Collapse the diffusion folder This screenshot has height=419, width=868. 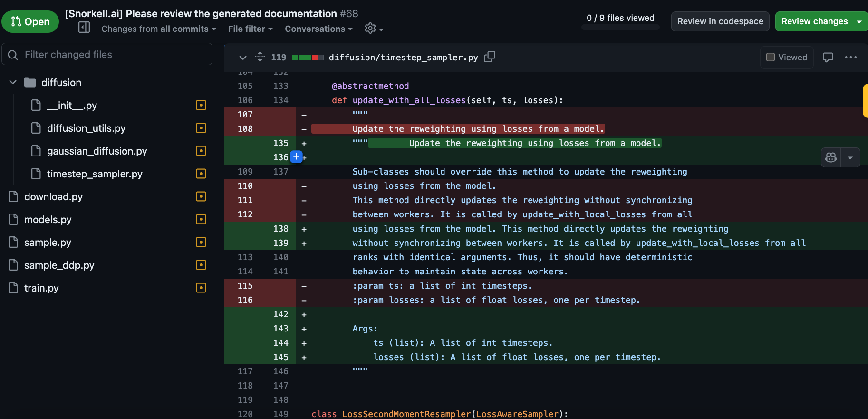[x=13, y=82]
